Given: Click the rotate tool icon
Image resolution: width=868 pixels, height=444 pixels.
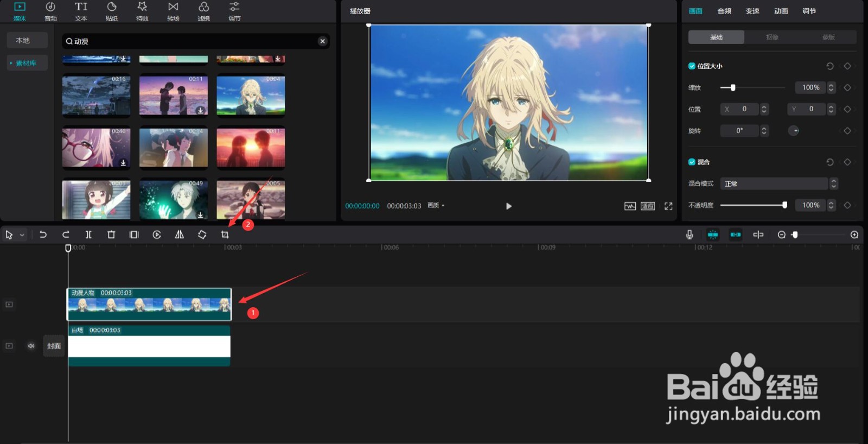Looking at the screenshot, I should click(202, 234).
